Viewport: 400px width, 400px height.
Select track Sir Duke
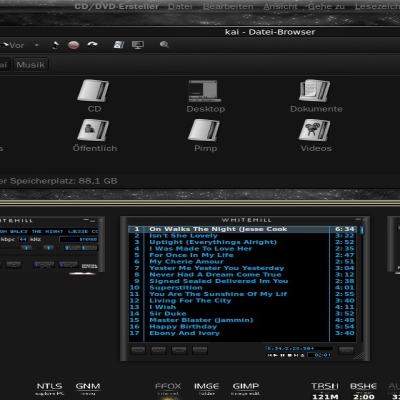242,314
